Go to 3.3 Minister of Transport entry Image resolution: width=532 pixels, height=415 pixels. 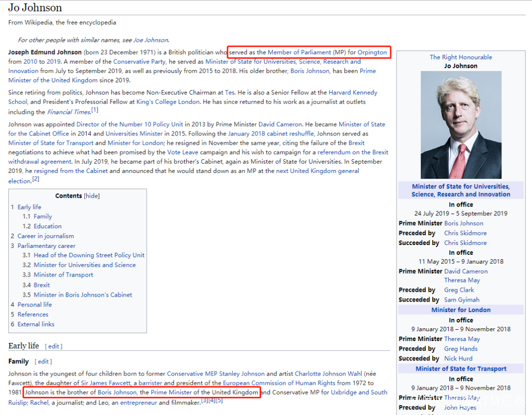coord(63,275)
